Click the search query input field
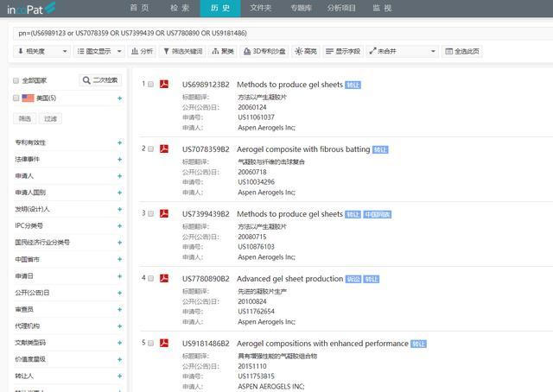 tap(276, 32)
